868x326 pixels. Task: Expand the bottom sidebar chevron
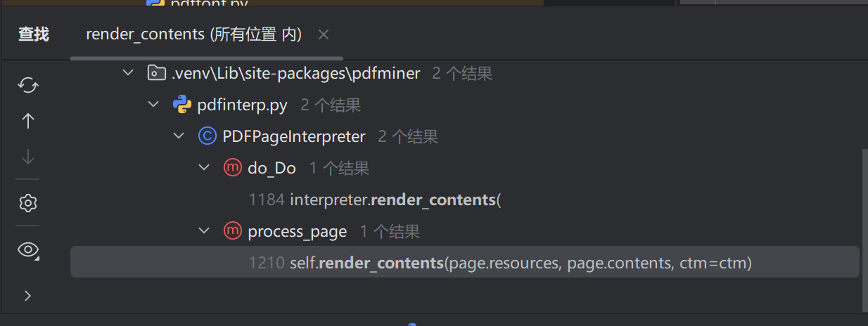[28, 296]
